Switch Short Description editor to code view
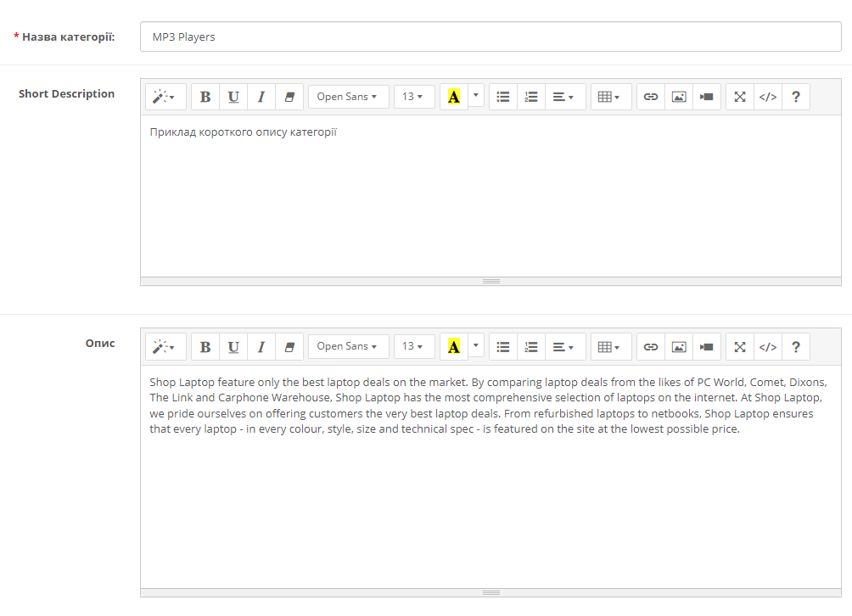 tap(768, 97)
